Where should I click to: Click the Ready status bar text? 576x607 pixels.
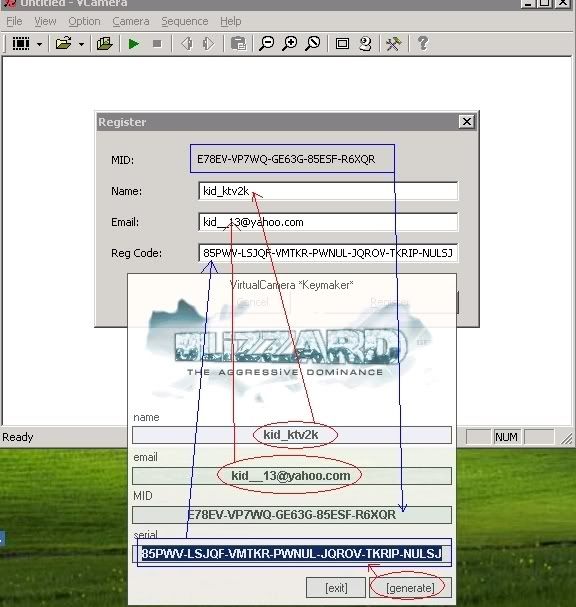17,437
